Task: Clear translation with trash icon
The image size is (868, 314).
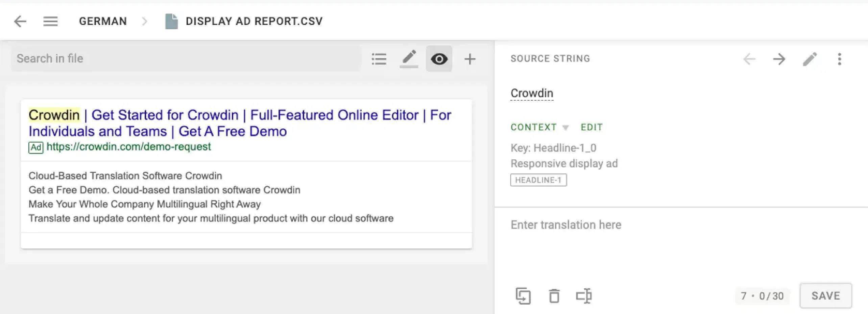Action: coord(554,296)
